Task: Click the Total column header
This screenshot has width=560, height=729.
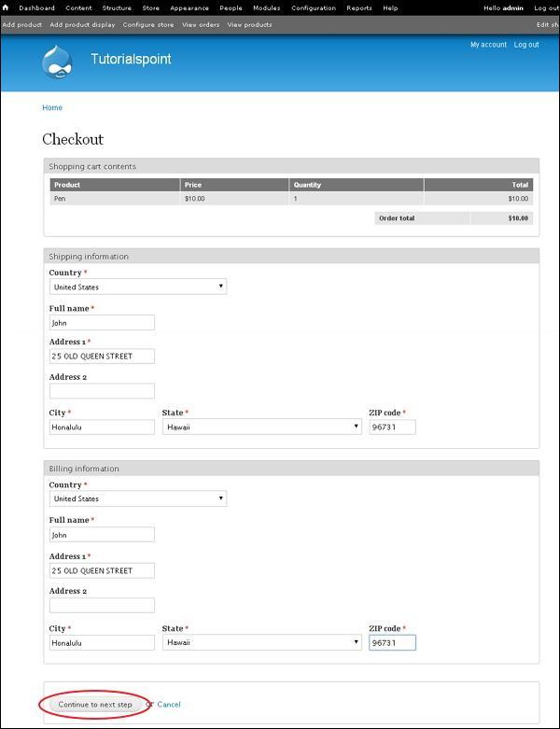Action: [x=479, y=185]
